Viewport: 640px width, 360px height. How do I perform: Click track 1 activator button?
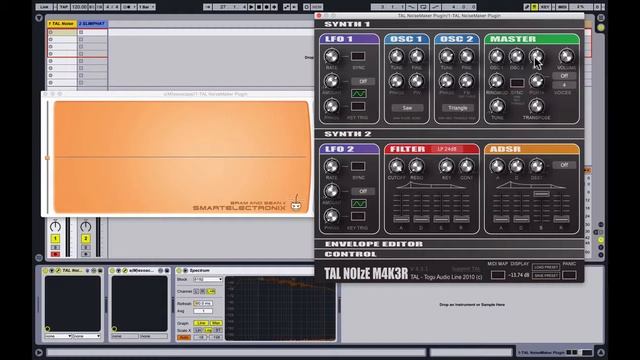55,239
